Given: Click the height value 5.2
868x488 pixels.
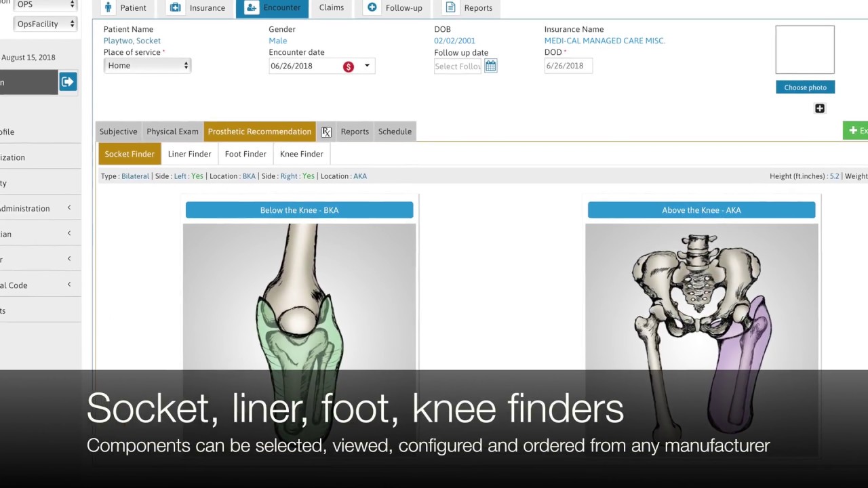Looking at the screenshot, I should pyautogui.click(x=834, y=176).
